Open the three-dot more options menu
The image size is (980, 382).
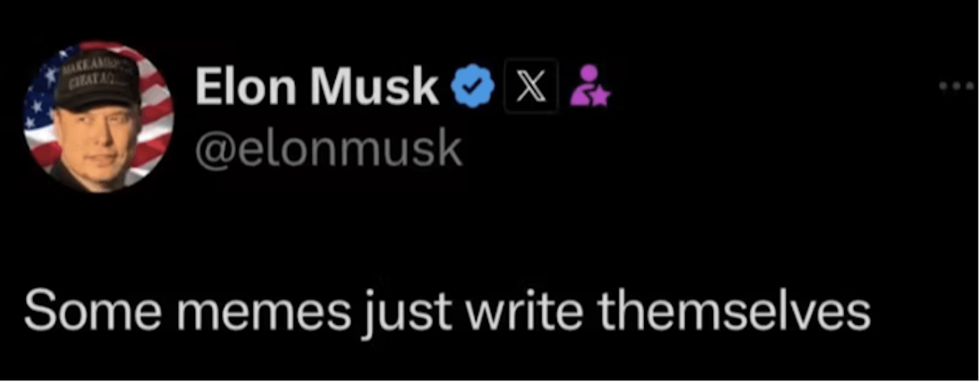tap(957, 87)
